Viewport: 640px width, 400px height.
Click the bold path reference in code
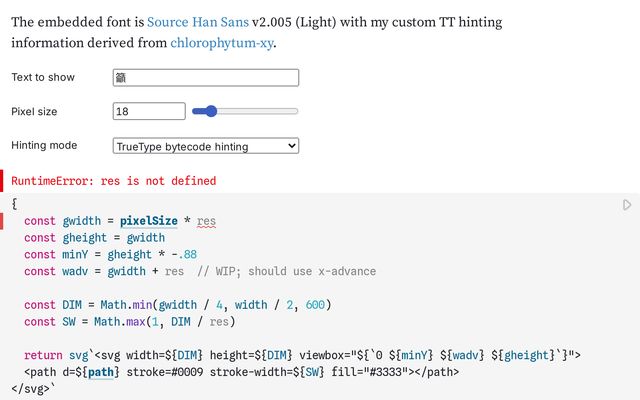(x=100, y=372)
